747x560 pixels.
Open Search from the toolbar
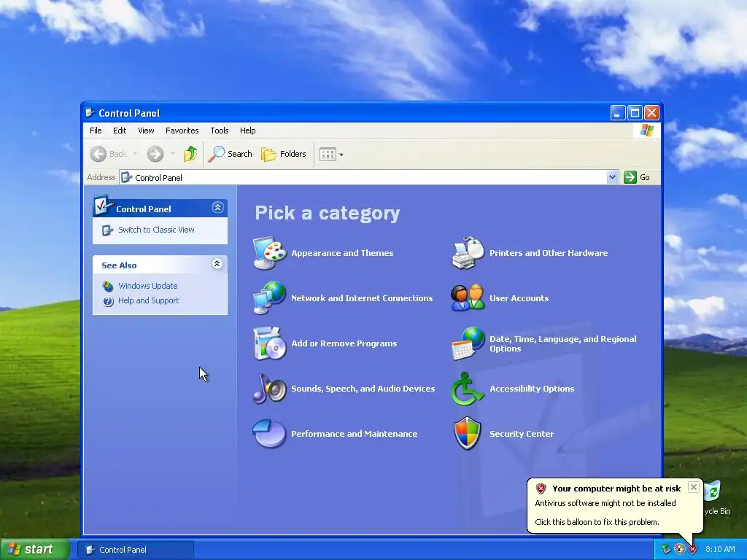pyautogui.click(x=231, y=154)
